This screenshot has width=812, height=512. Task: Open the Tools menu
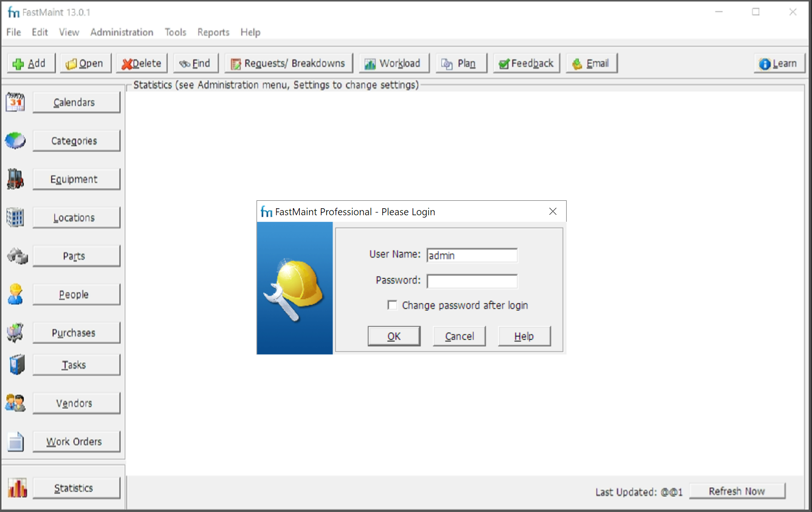[175, 32]
